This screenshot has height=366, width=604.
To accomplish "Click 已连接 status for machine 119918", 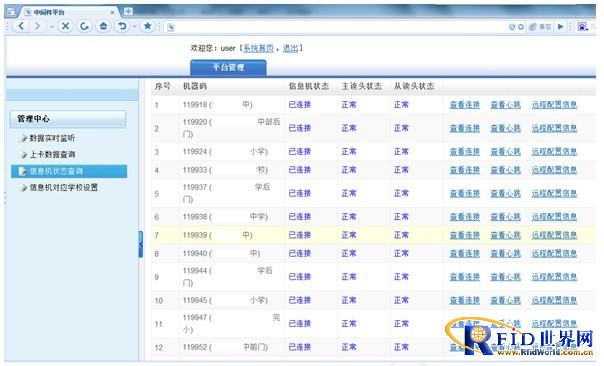I will 300,105.
